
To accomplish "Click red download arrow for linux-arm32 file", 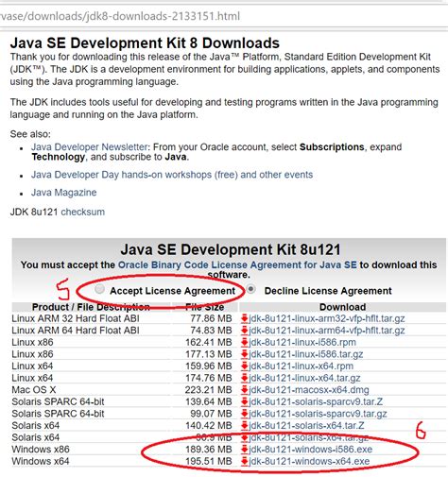I will click(245, 318).
